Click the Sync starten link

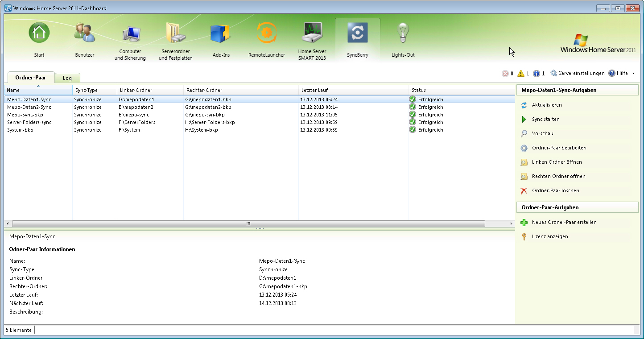tap(545, 120)
